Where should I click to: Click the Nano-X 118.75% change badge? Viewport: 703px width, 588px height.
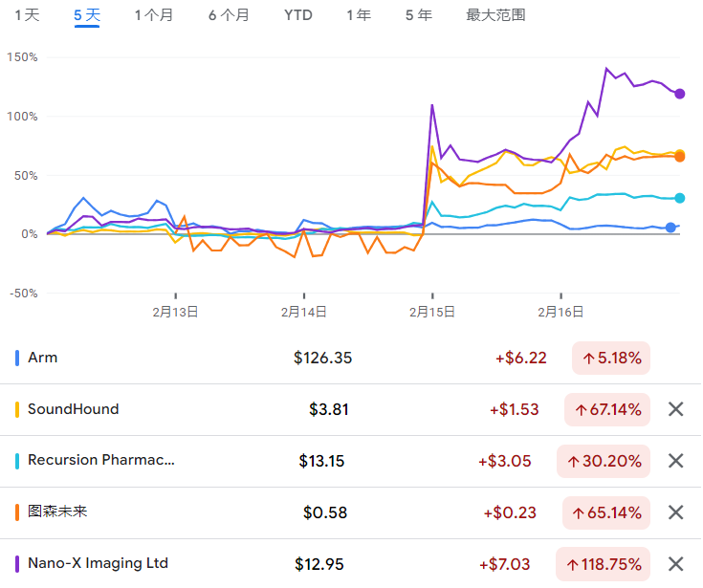pos(603,564)
